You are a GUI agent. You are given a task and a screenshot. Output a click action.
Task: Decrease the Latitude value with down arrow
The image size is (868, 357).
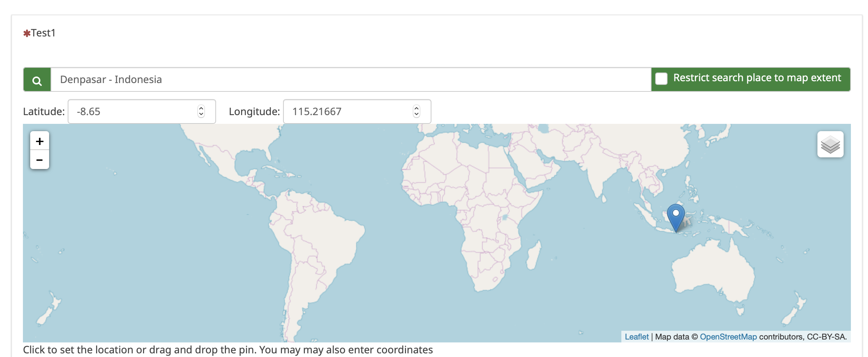201,114
